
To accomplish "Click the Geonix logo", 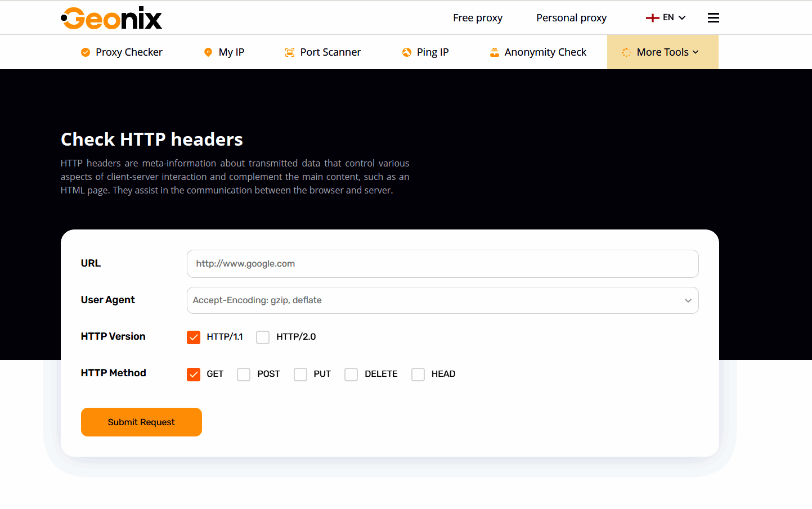I will (111, 17).
